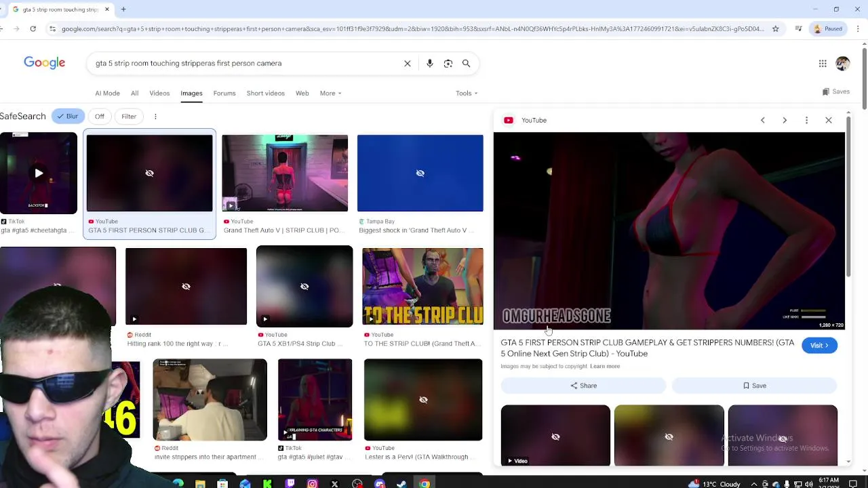Click the Chrome address bar URL
868x488 pixels.
[x=412, y=28]
